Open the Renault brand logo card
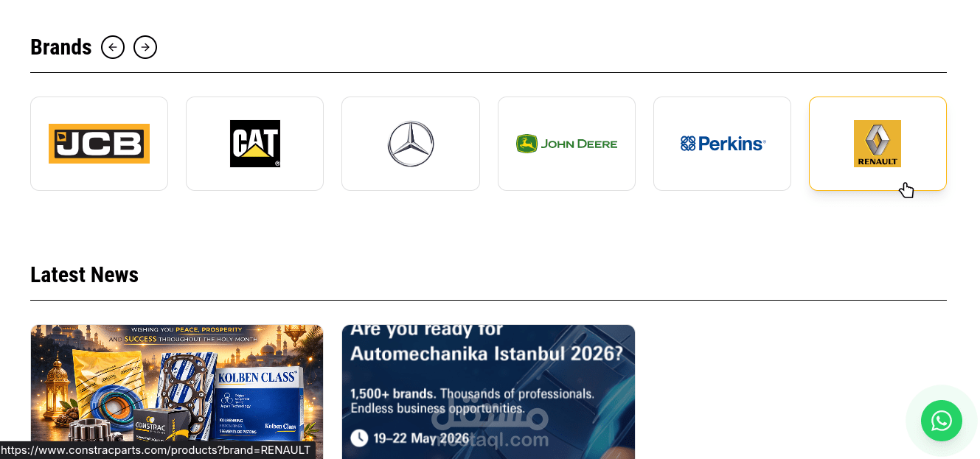980x459 pixels. (x=878, y=144)
